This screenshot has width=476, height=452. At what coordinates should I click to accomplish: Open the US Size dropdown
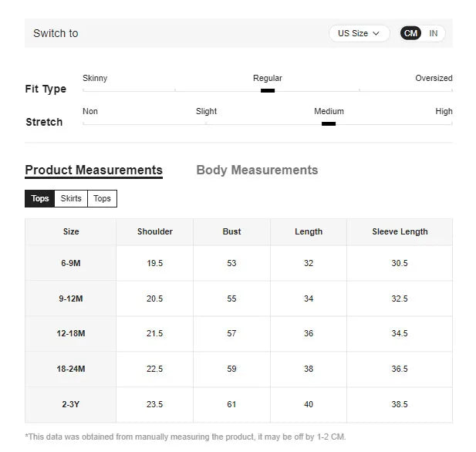point(360,33)
